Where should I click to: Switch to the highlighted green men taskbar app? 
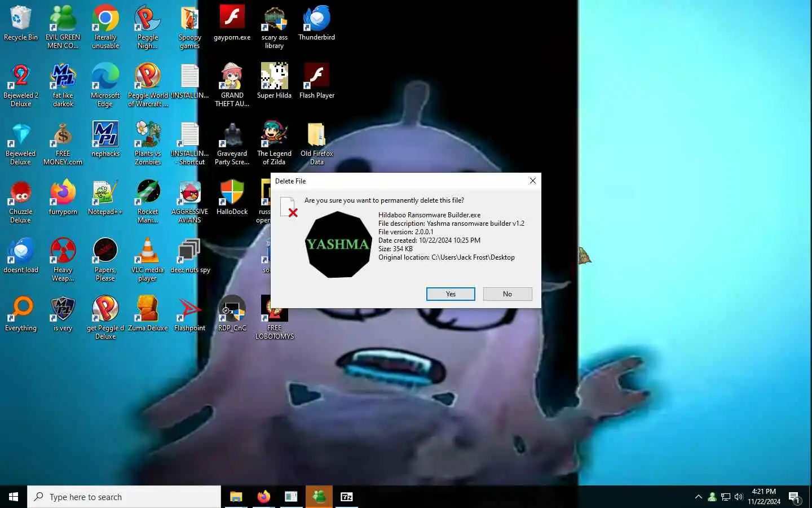coord(319,497)
